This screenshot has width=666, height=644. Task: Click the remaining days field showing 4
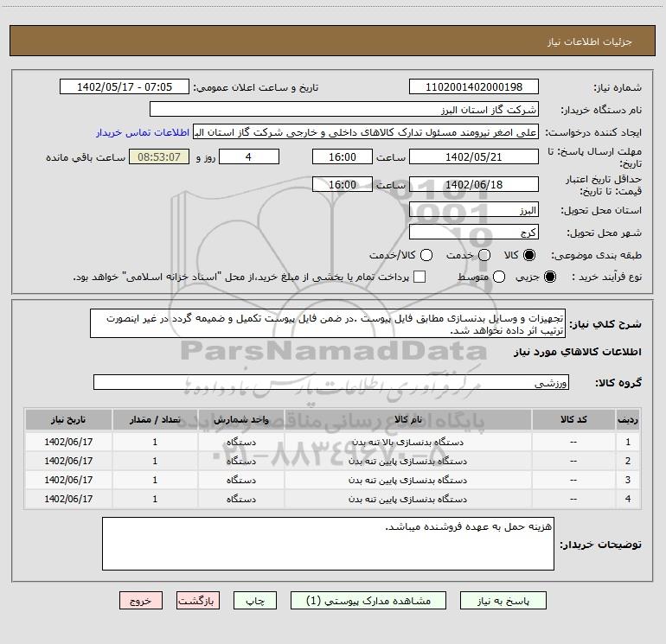point(249,156)
